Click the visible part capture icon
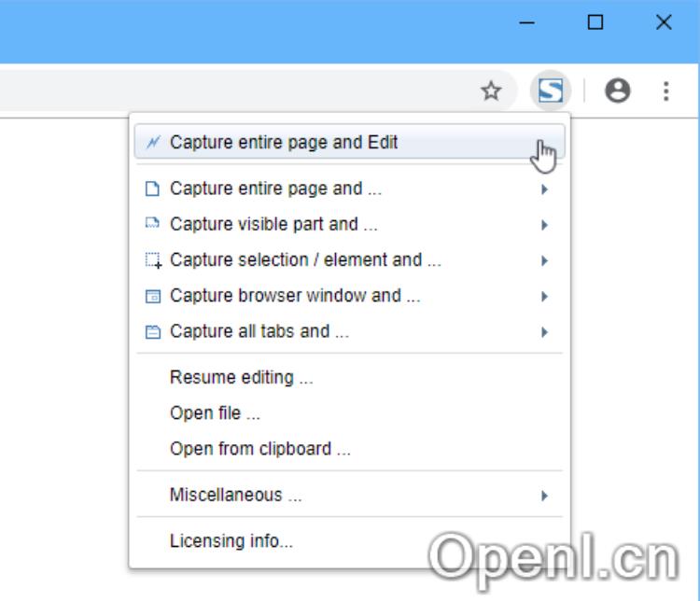The image size is (700, 601). tap(153, 225)
